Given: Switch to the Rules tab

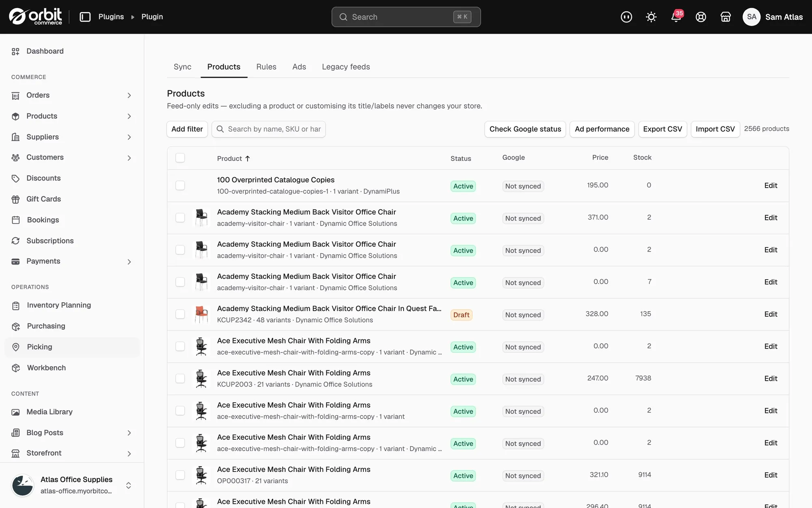Looking at the screenshot, I should [266, 67].
